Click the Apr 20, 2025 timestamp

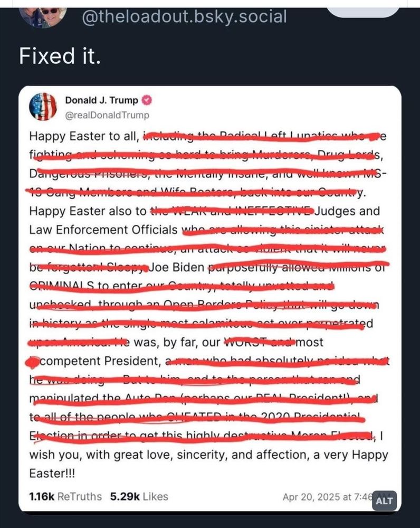[x=327, y=497]
